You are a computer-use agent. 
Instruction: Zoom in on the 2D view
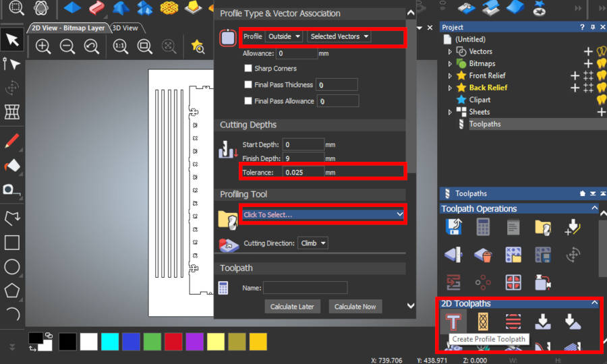[x=43, y=47]
